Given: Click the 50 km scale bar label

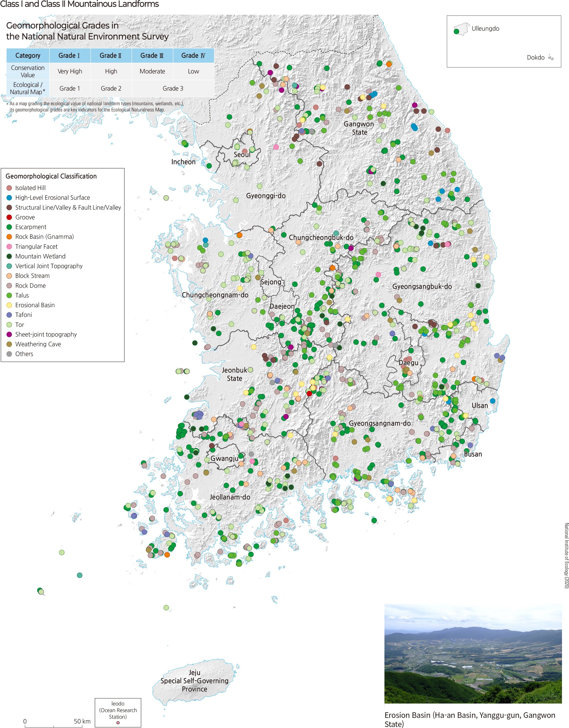Looking at the screenshot, I should (x=82, y=721).
